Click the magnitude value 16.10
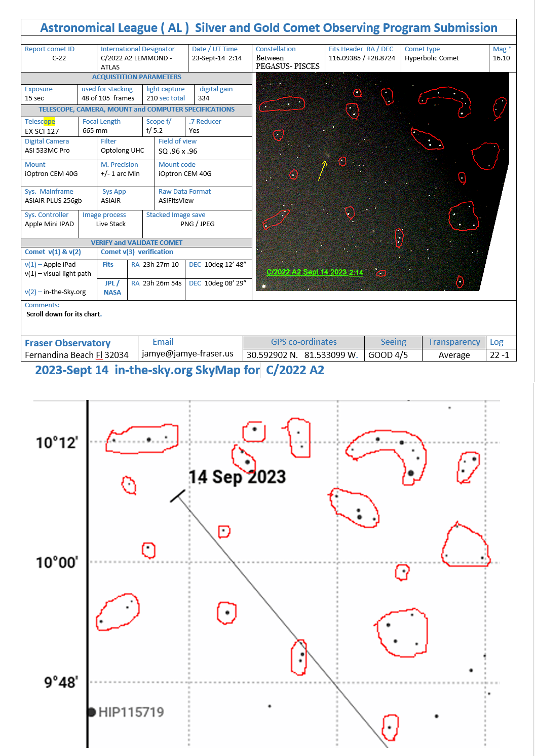535x756 pixels. coord(501,58)
